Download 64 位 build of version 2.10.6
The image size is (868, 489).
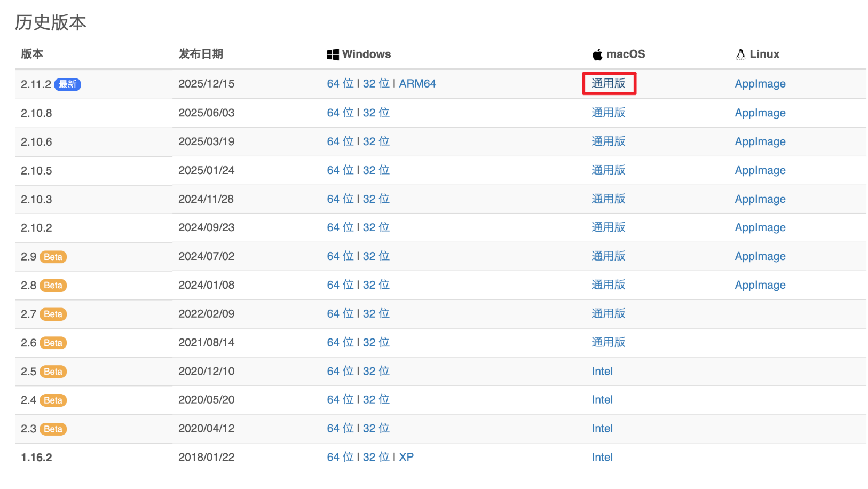tap(341, 141)
